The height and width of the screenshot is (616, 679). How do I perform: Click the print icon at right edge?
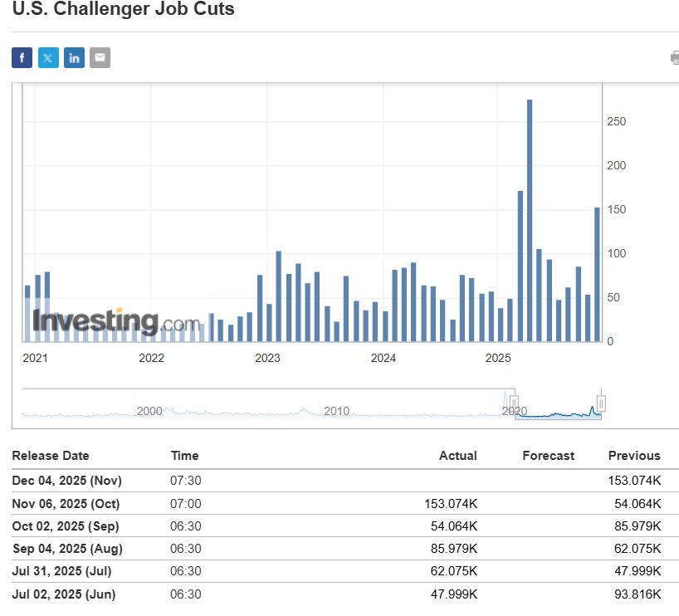(x=674, y=57)
